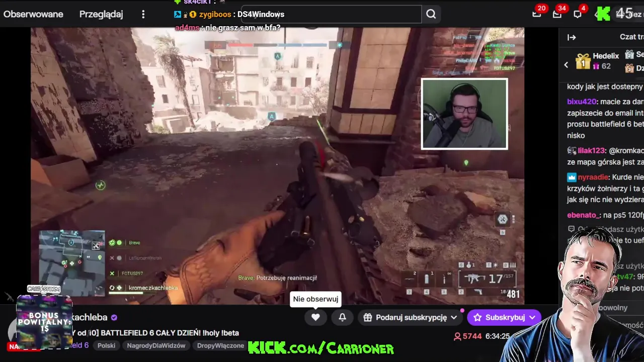Click the main video player area
Screen dimensions: 644x362
click(277, 166)
